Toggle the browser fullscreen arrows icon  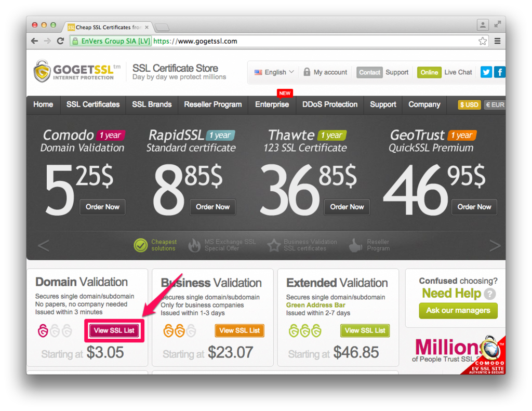click(x=497, y=24)
